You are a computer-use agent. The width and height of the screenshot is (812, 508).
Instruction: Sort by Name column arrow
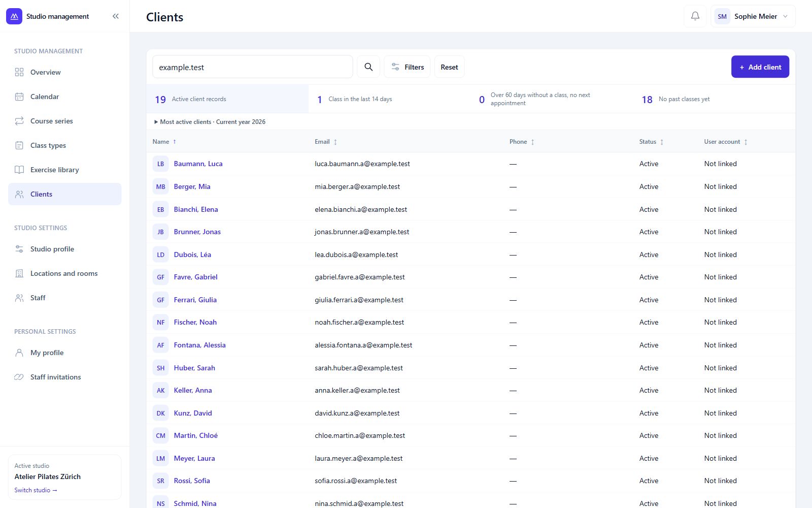(x=175, y=142)
